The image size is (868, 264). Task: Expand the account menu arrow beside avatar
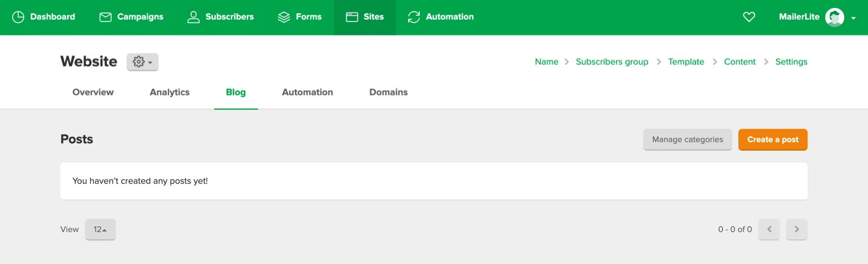pos(853,18)
